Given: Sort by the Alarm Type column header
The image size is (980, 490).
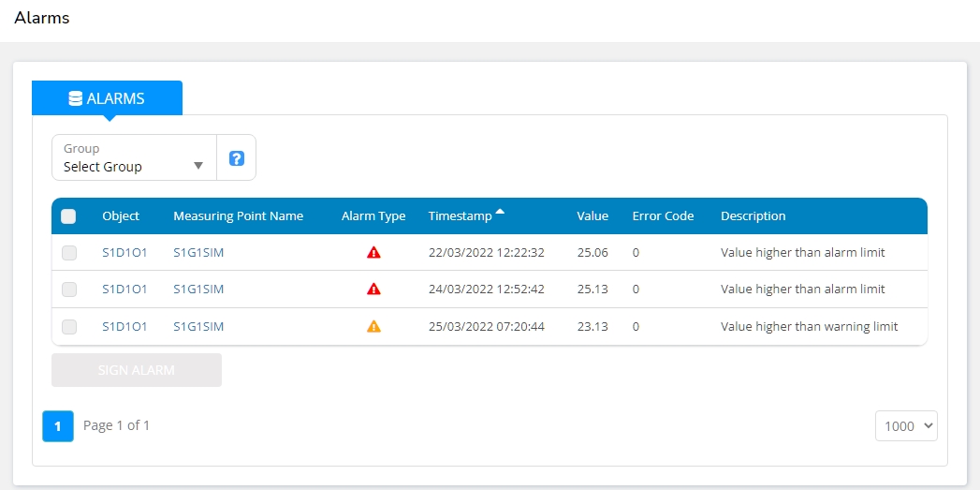Looking at the screenshot, I should pos(373,216).
